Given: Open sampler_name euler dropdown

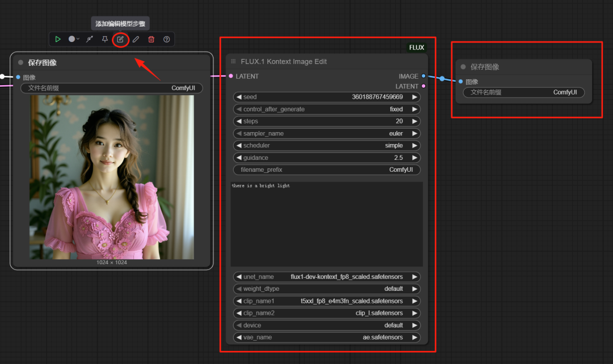Looking at the screenshot, I should click(327, 133).
